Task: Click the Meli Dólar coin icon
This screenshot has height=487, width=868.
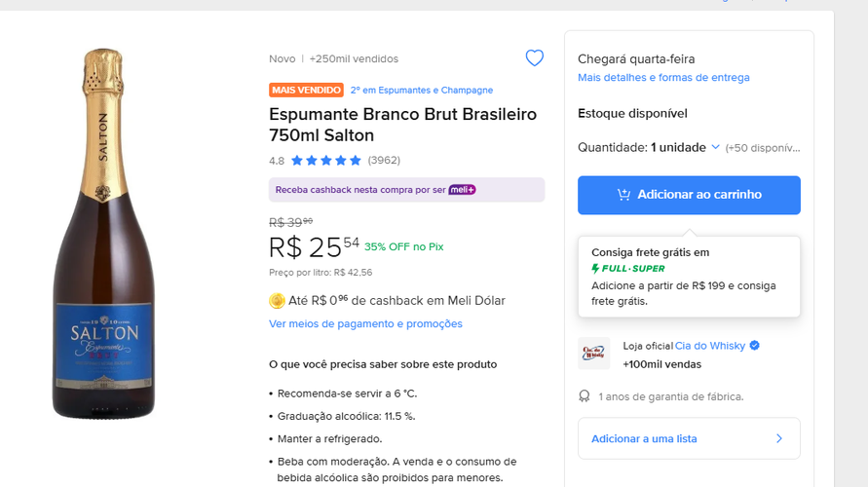Action: [x=277, y=301]
